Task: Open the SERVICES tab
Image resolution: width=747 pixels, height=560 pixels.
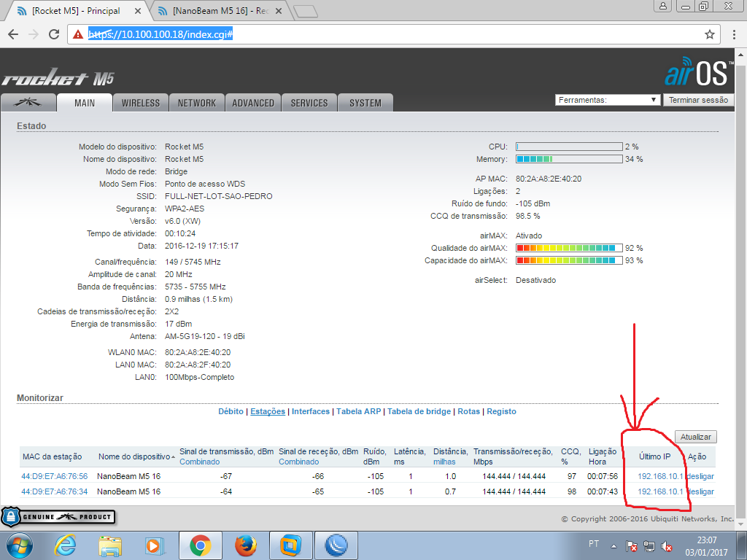Action: coord(309,103)
